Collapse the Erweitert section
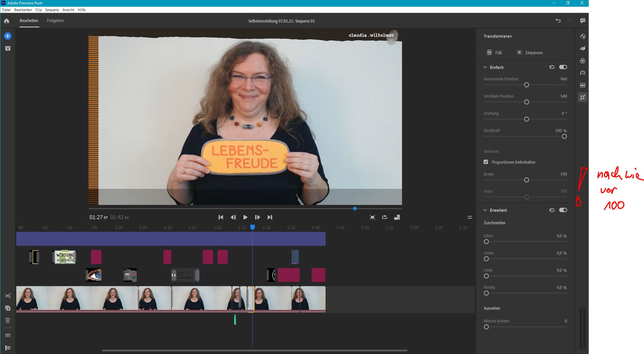This screenshot has height=354, width=644. point(485,210)
